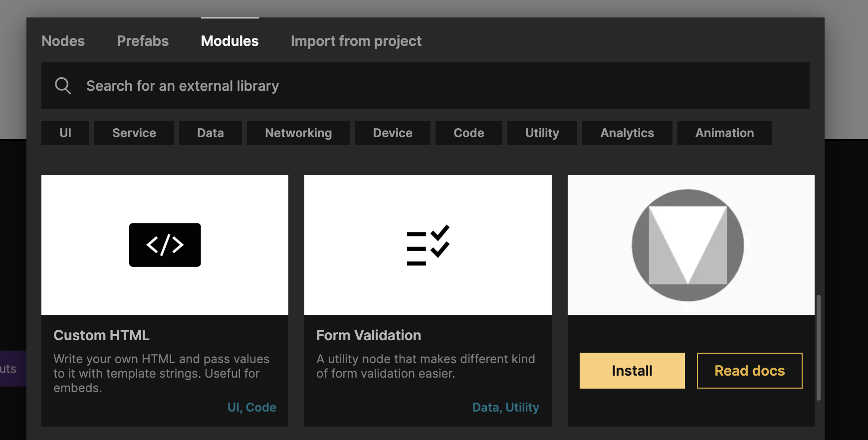The image size is (868, 440).
Task: Open the Prefabs tab
Action: coord(143,41)
